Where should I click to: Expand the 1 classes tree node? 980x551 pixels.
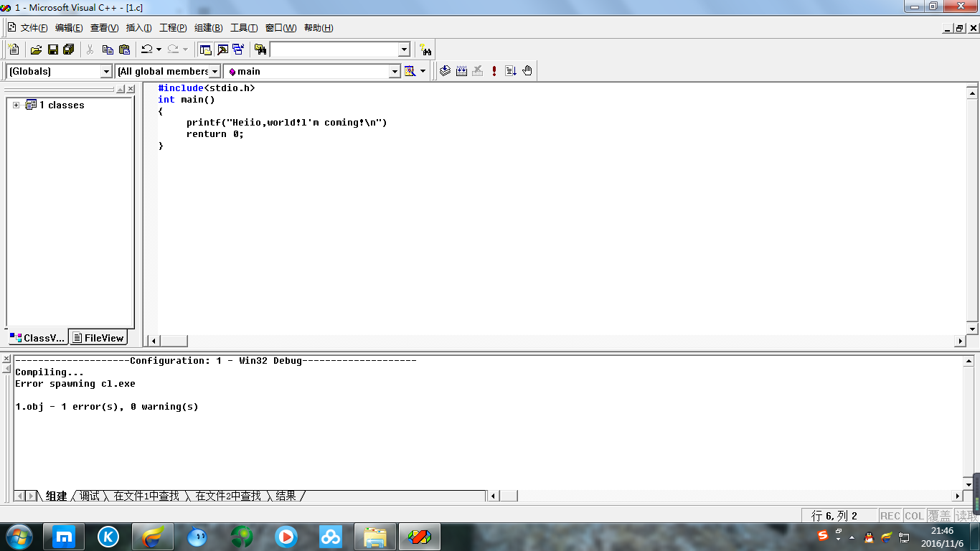16,105
